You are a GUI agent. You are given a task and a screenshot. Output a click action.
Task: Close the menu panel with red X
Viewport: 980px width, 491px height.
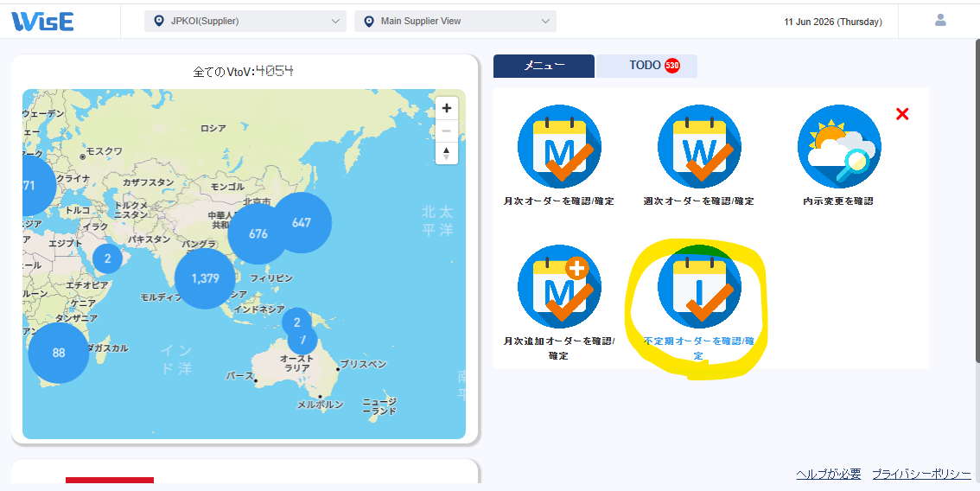click(902, 114)
